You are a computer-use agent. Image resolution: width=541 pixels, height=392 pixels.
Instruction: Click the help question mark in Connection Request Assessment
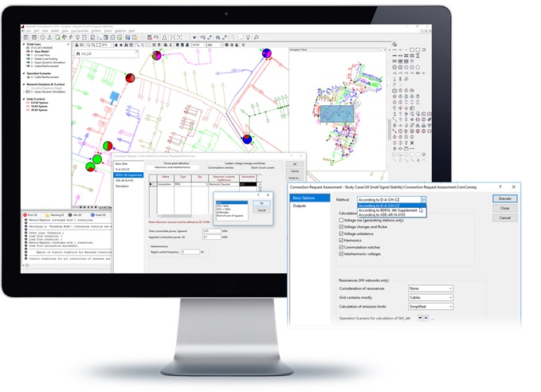click(x=500, y=186)
